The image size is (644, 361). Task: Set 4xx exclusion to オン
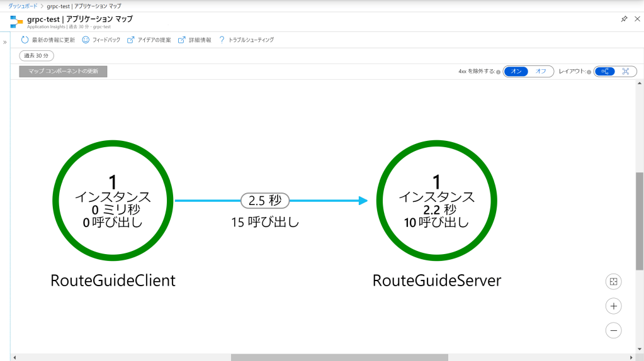(x=516, y=72)
